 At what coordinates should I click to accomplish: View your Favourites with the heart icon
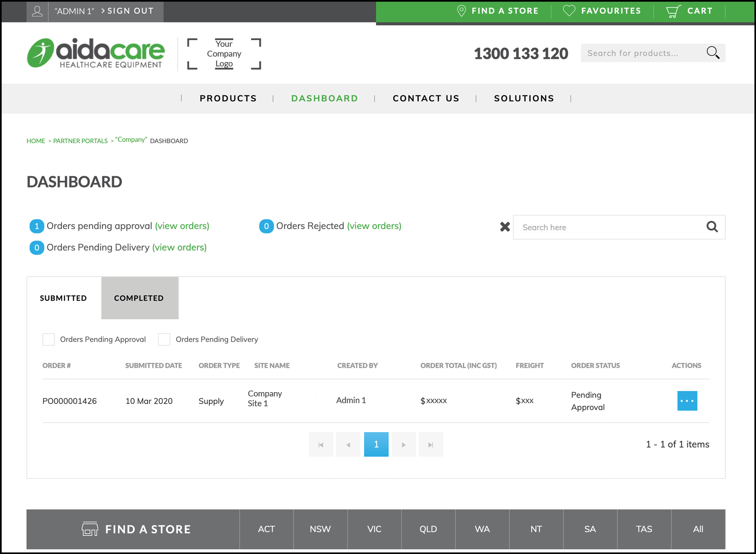[x=569, y=11]
